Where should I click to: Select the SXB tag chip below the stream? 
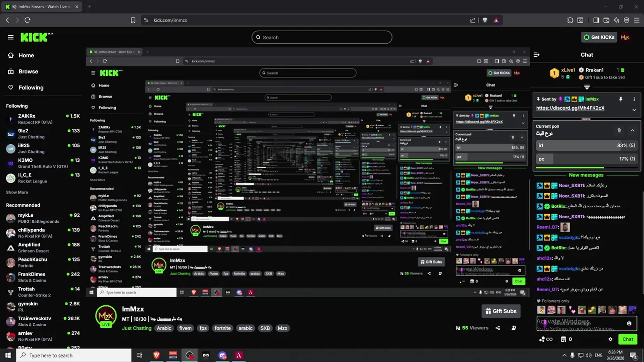pyautogui.click(x=265, y=328)
